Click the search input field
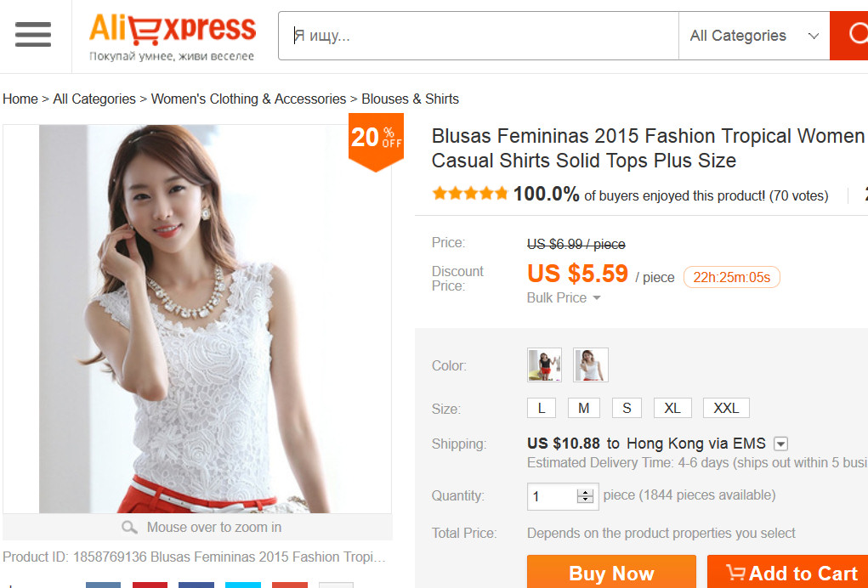The width and height of the screenshot is (868, 588). [x=478, y=36]
